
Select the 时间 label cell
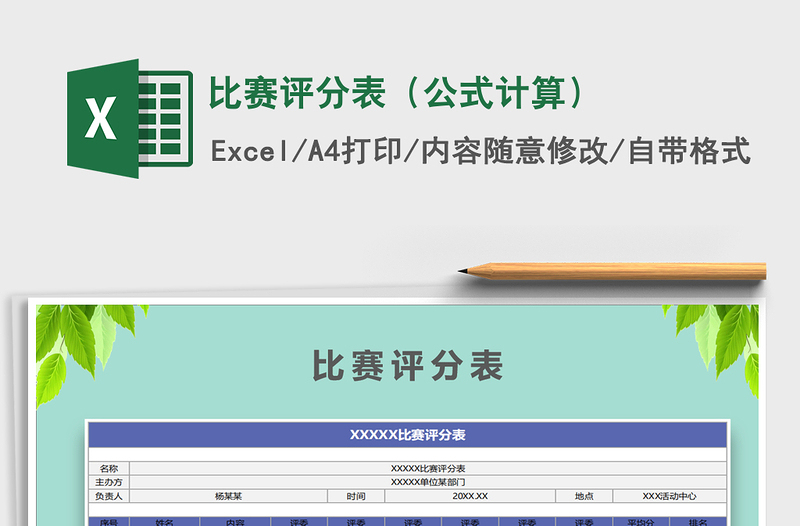coord(356,496)
